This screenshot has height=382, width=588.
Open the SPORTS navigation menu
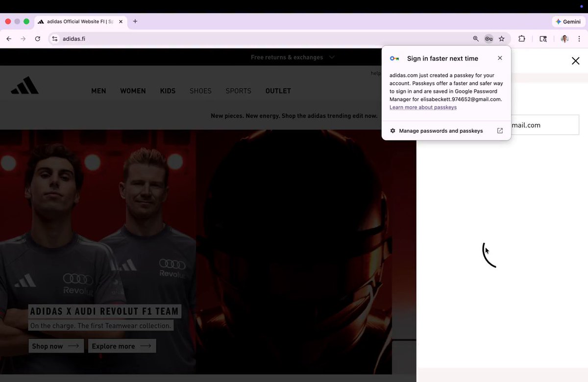238,91
